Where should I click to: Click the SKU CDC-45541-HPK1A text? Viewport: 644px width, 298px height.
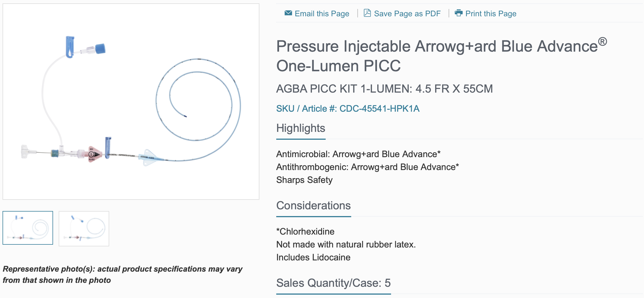(348, 109)
